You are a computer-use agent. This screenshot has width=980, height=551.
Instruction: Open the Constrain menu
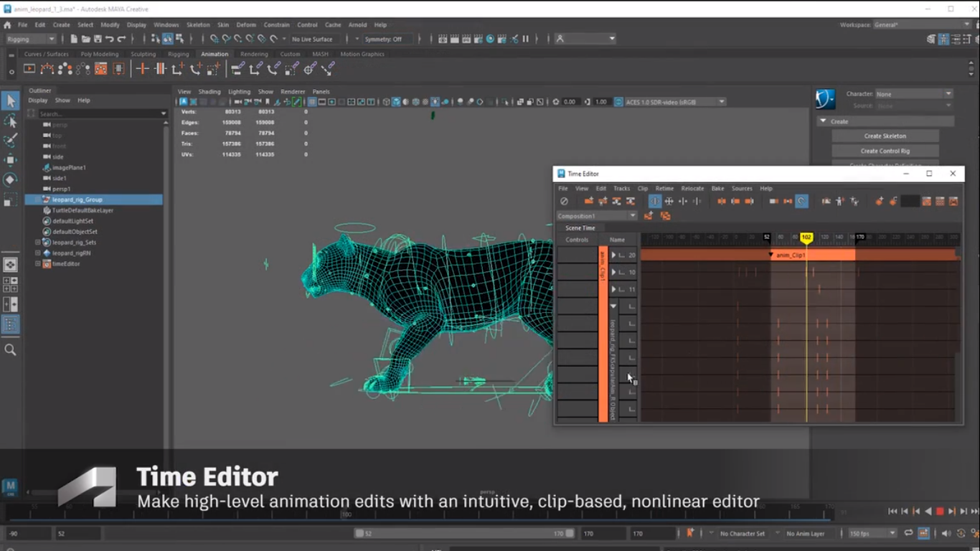tap(276, 24)
